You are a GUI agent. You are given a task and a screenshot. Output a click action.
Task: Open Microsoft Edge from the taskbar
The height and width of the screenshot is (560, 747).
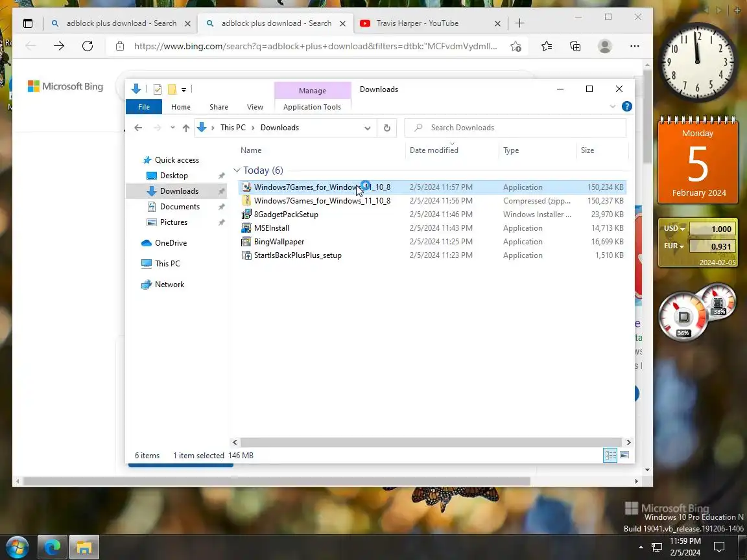click(x=53, y=547)
